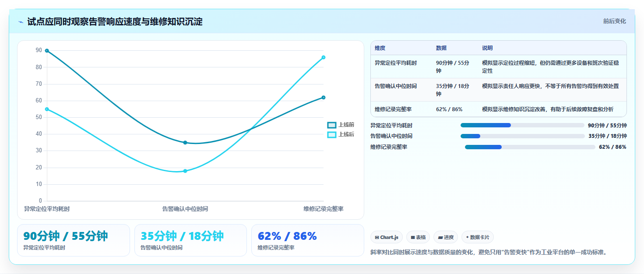Select the 数据卡片 tag chip
Viewport: 644px width, 274px height.
(x=478, y=237)
